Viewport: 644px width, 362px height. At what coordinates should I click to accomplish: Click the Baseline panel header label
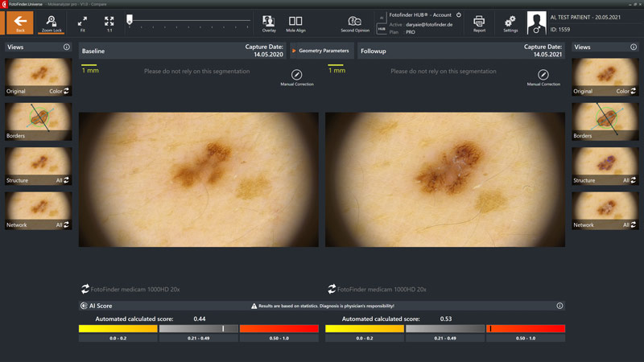click(x=93, y=51)
